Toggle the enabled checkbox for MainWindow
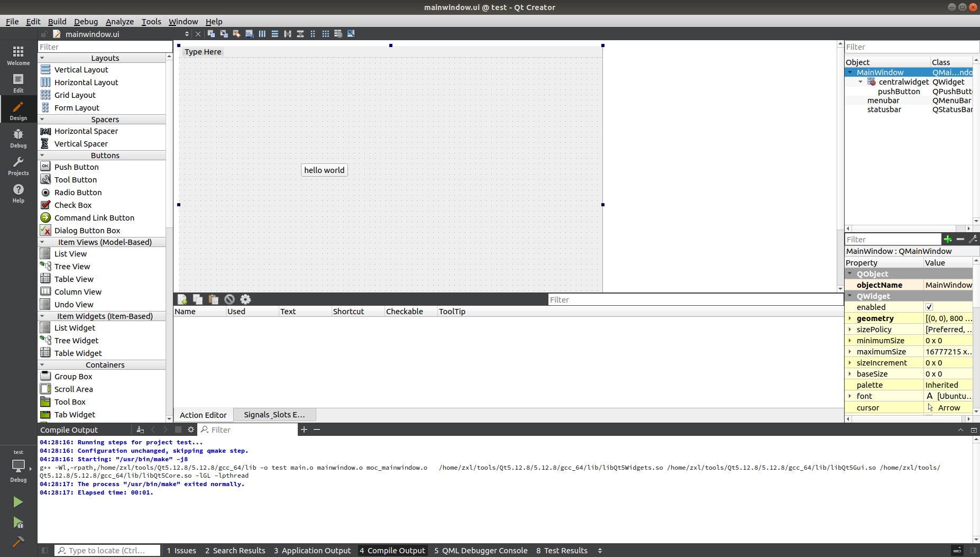The width and height of the screenshot is (980, 557). [929, 307]
